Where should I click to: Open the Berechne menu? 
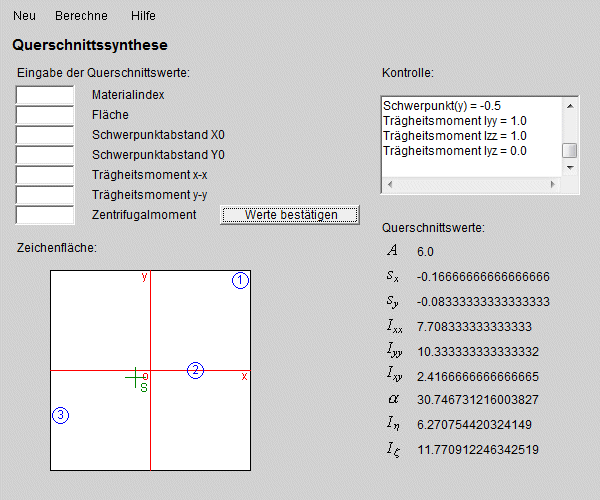coord(82,17)
